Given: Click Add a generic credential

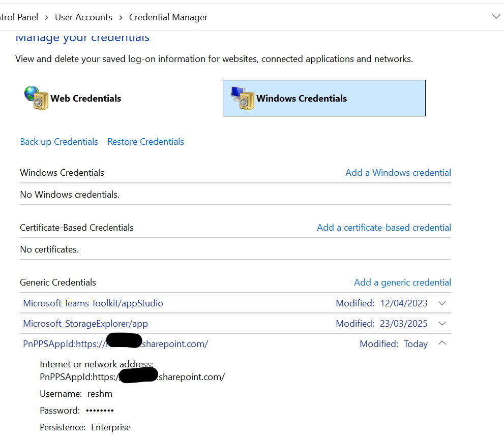Looking at the screenshot, I should click(x=402, y=282).
